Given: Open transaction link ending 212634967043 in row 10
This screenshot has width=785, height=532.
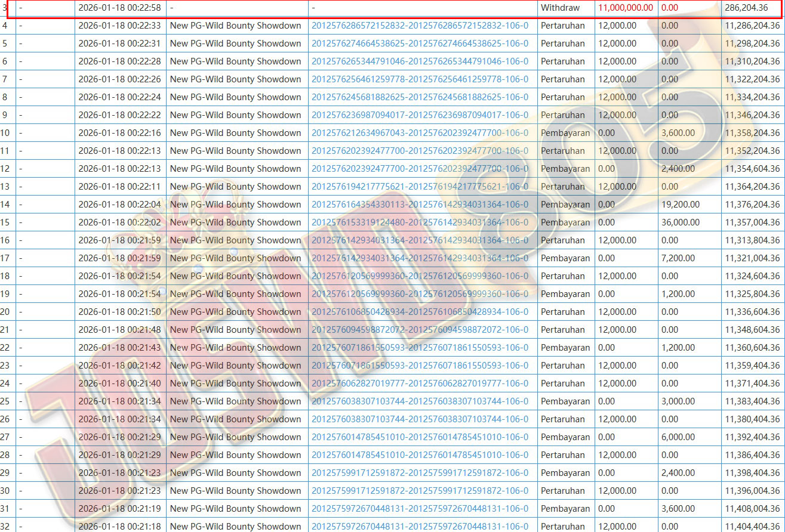Looking at the screenshot, I should (x=420, y=133).
